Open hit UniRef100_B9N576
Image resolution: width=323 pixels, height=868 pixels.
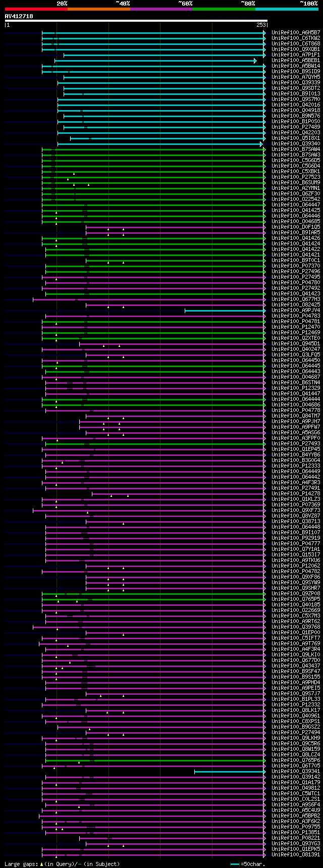296,116
